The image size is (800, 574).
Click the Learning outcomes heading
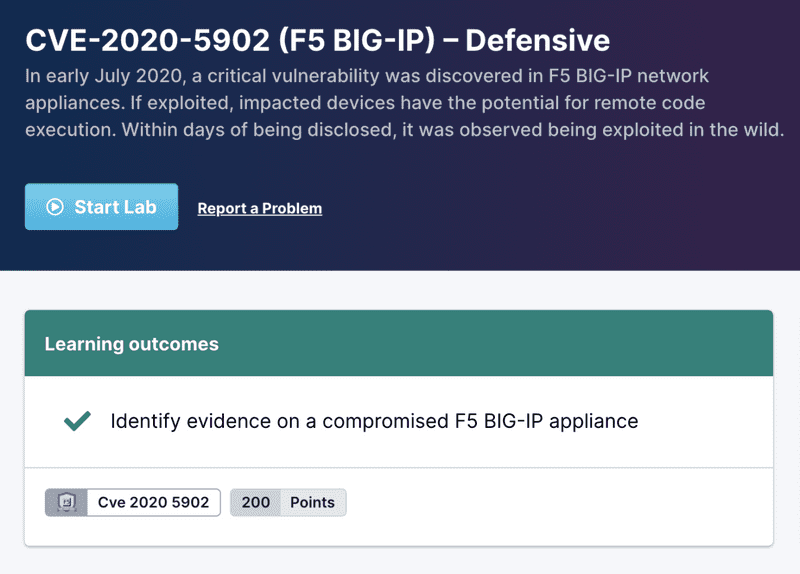tap(131, 344)
